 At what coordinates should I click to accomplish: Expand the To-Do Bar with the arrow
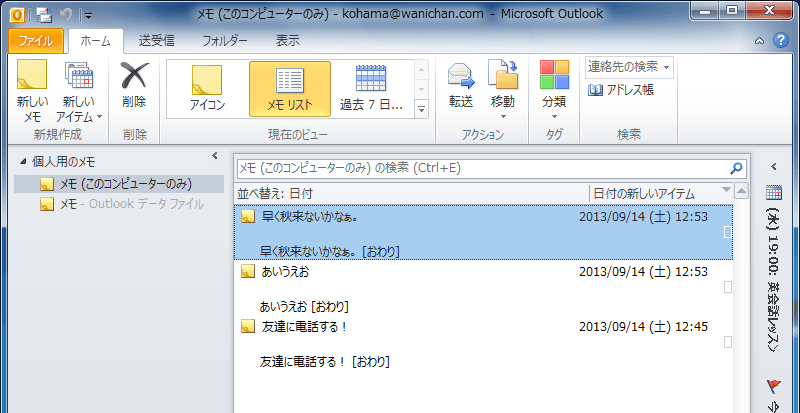[x=774, y=166]
